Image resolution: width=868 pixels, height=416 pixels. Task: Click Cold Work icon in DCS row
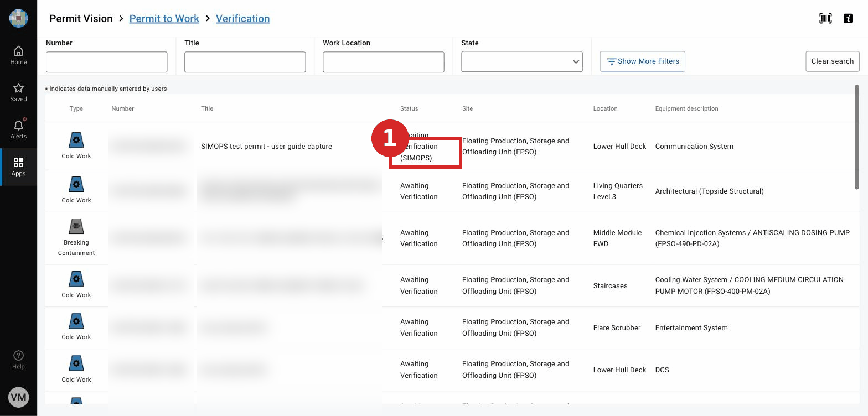point(76,363)
